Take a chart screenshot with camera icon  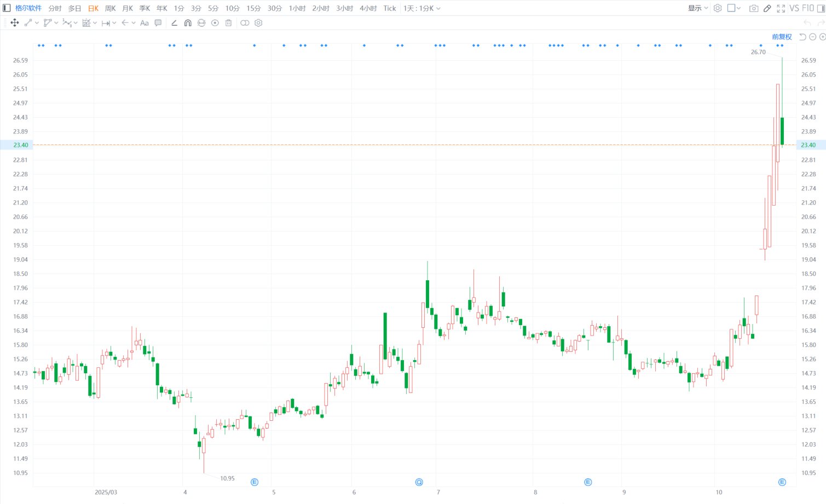[x=754, y=8]
